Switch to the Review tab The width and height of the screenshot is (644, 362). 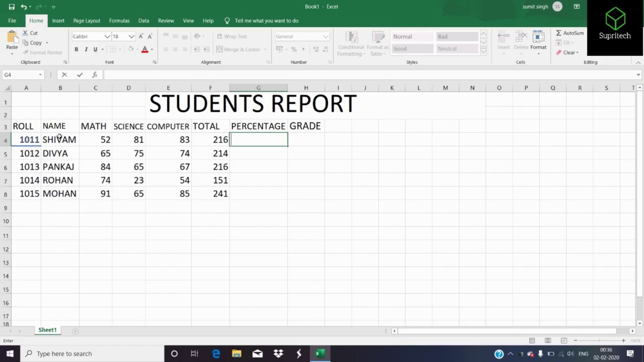tap(166, 21)
